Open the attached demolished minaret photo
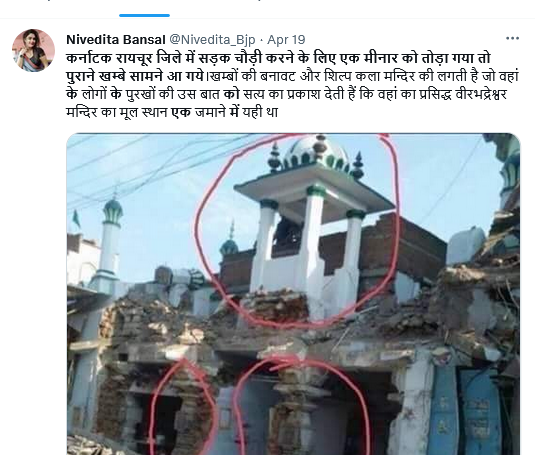The image size is (535, 455). 293,294
